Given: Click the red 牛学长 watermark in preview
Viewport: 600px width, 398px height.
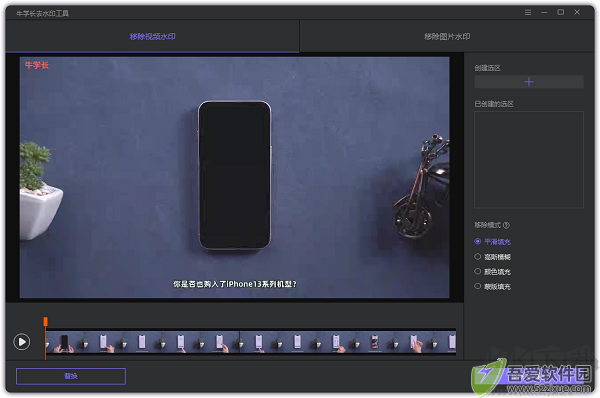Looking at the screenshot, I should click(37, 65).
